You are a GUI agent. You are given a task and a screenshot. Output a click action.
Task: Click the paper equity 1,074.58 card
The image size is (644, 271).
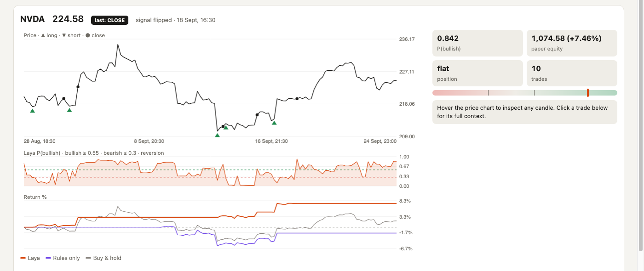[x=572, y=43]
